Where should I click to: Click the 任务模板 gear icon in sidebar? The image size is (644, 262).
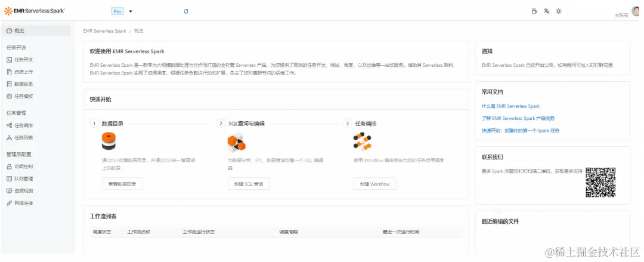coord(9,96)
